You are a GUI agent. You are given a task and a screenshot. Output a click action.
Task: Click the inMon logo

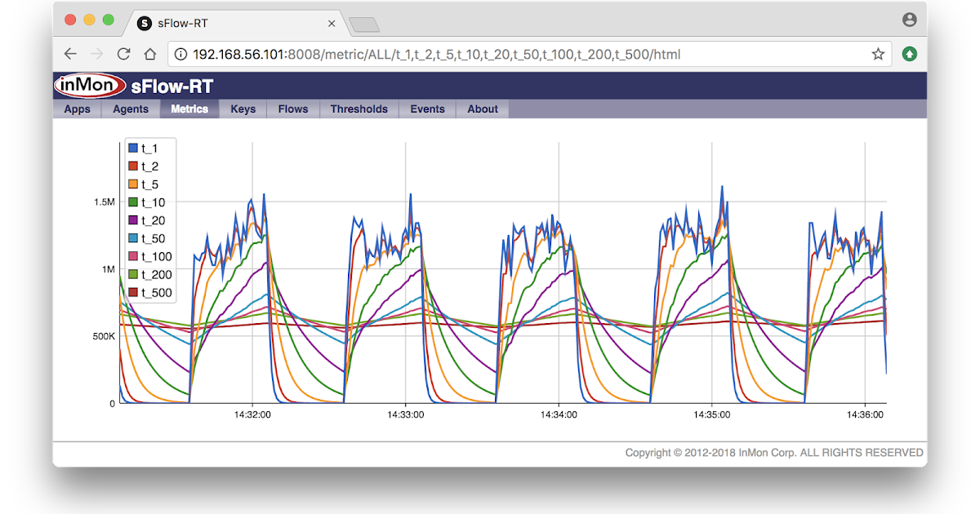pos(88,85)
